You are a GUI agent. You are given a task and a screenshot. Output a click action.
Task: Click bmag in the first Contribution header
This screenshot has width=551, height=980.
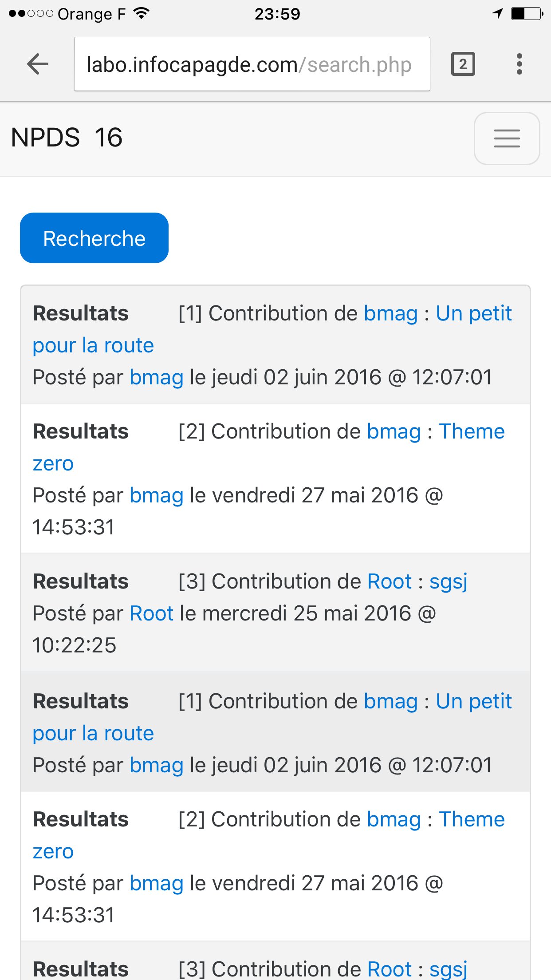(x=391, y=314)
